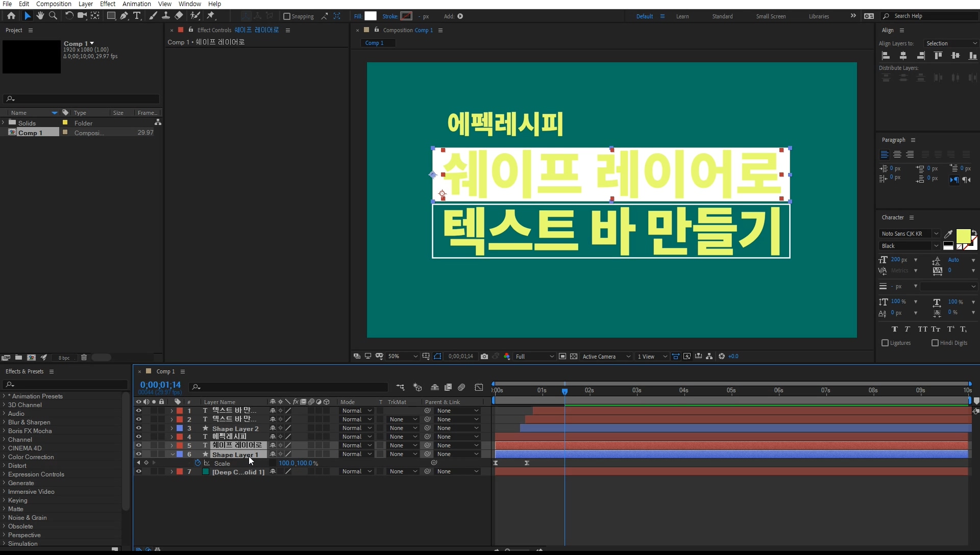Screen dimensions: 980x555
Task: Delete selected project item with trash icon
Action: click(x=84, y=358)
